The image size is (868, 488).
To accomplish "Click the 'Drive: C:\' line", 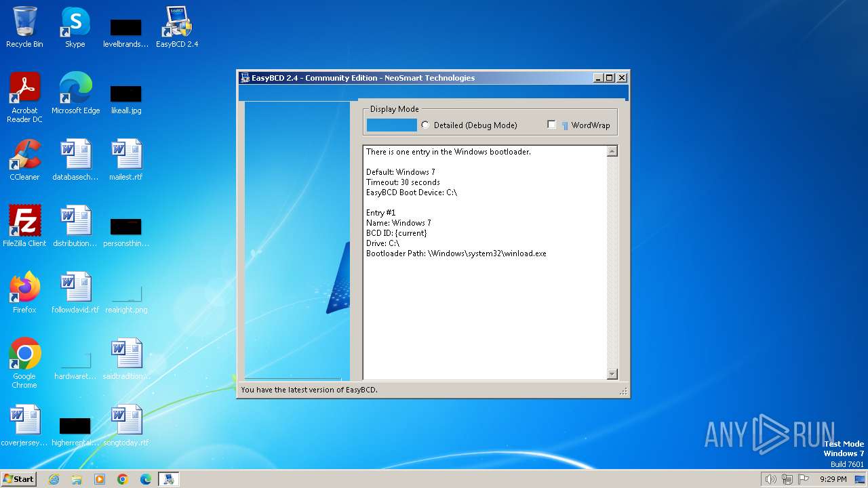I will click(x=382, y=243).
